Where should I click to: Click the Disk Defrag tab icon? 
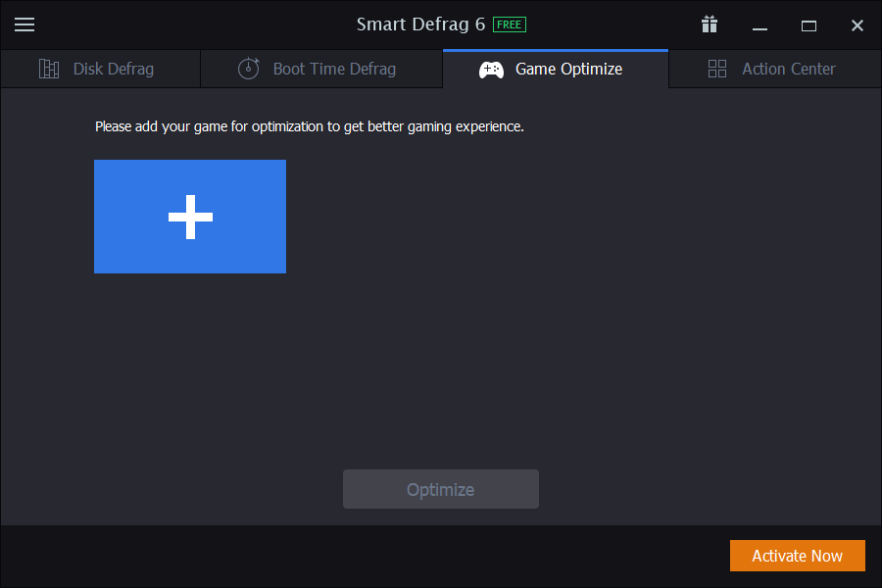point(49,69)
